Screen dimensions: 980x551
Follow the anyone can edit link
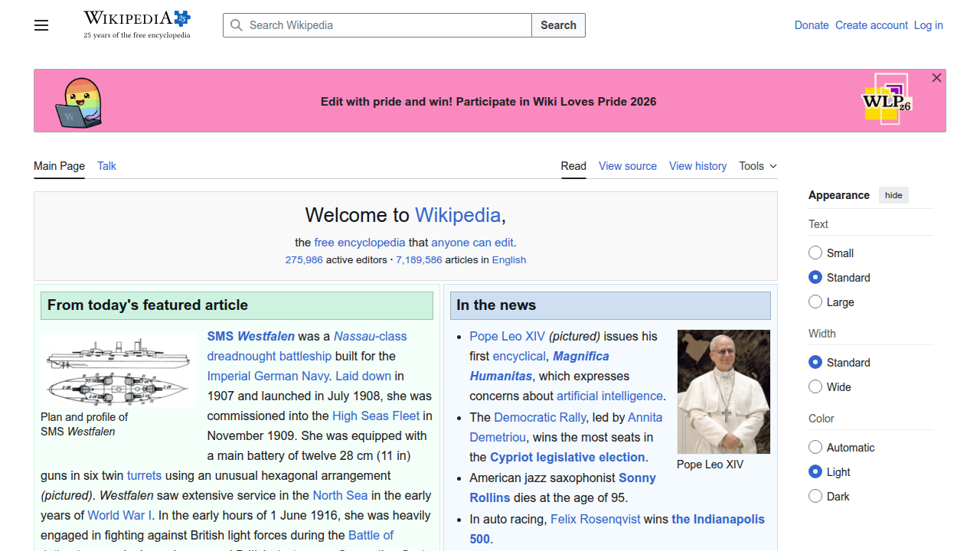point(472,243)
